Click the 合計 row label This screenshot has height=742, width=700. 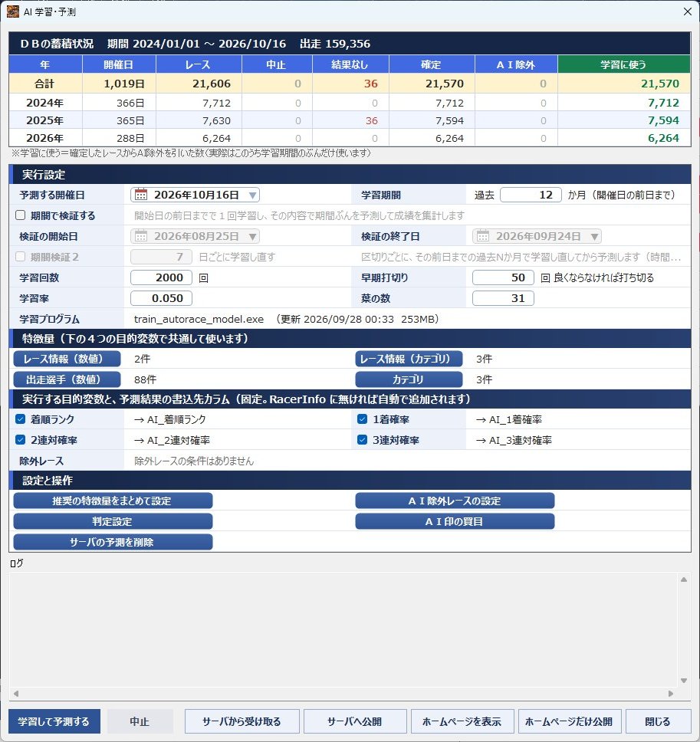click(45, 84)
